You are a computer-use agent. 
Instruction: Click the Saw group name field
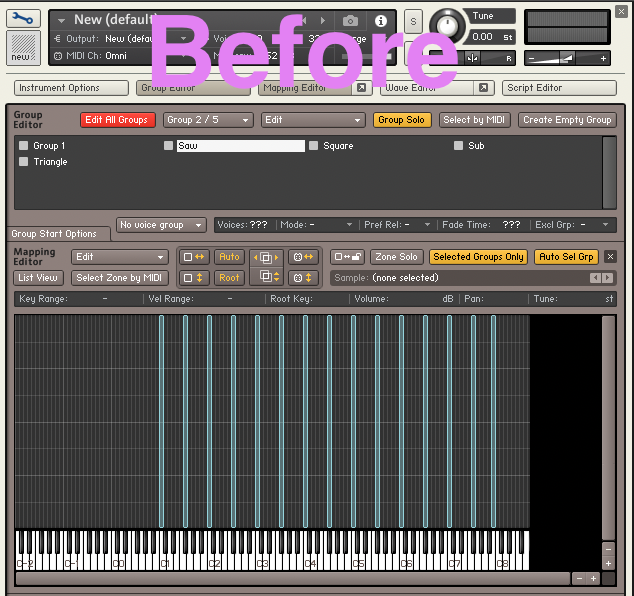coord(240,146)
